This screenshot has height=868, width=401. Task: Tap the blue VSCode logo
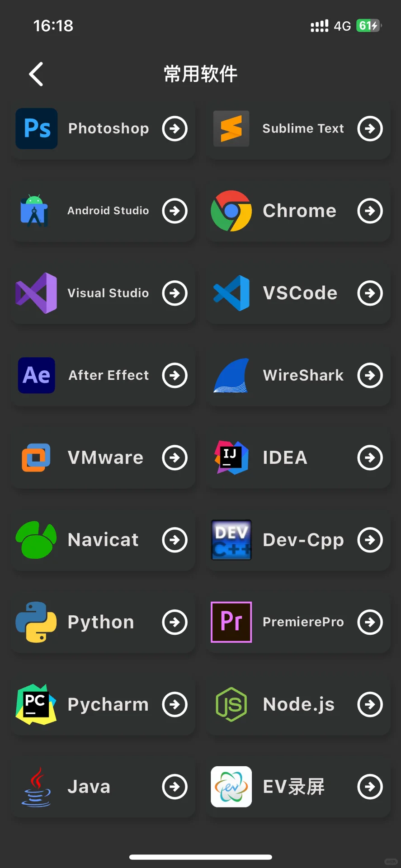pyautogui.click(x=231, y=293)
